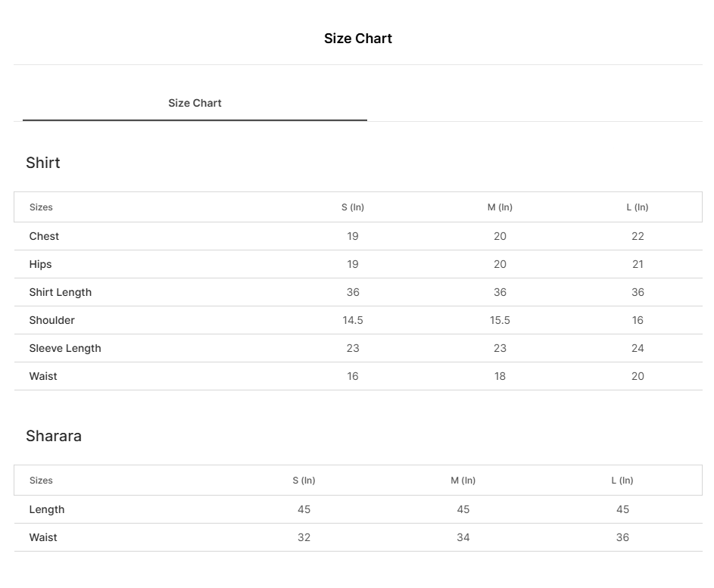Click the Shirt table's L (In) header
Viewport: 714px width, 588px height.
(x=638, y=207)
